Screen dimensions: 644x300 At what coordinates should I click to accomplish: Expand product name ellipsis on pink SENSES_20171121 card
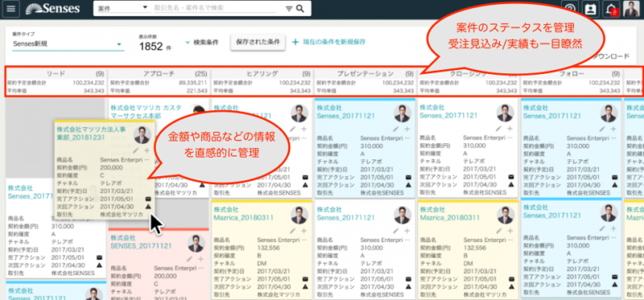click(x=200, y=268)
